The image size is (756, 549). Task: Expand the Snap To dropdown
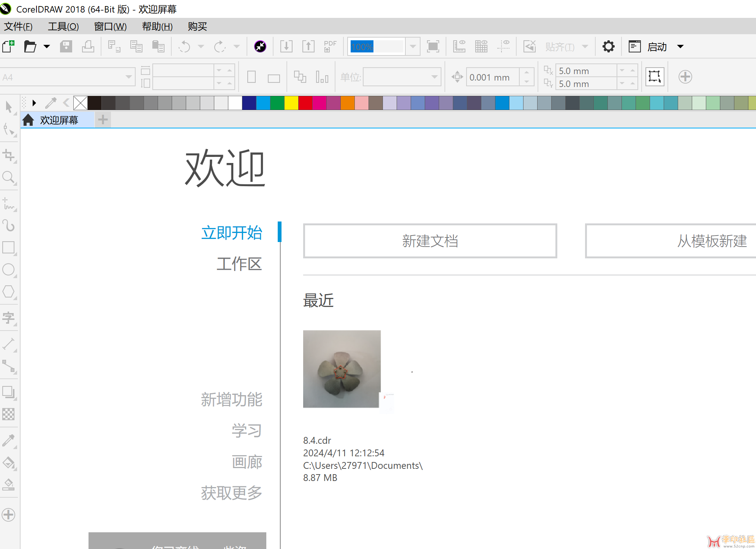(x=585, y=46)
